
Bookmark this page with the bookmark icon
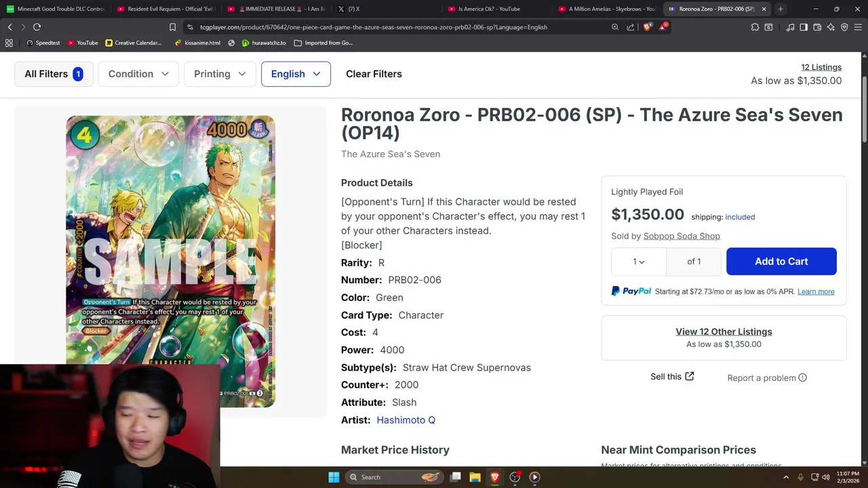point(172,27)
